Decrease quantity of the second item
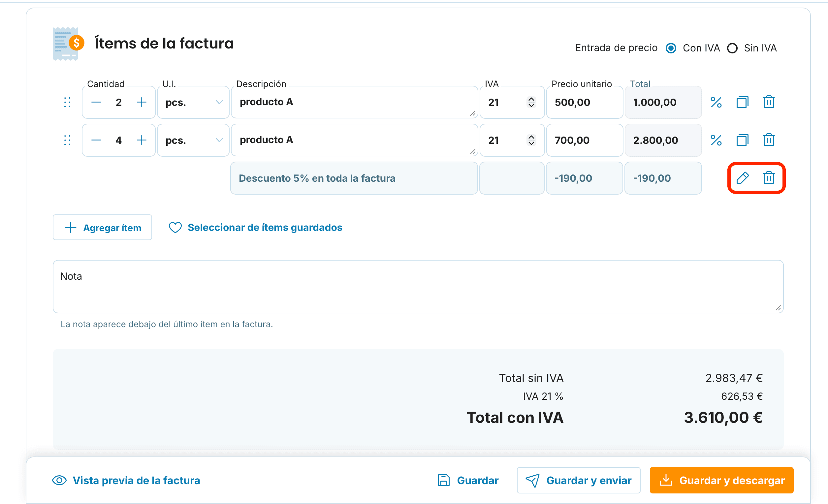Image resolution: width=828 pixels, height=504 pixels. pos(96,140)
